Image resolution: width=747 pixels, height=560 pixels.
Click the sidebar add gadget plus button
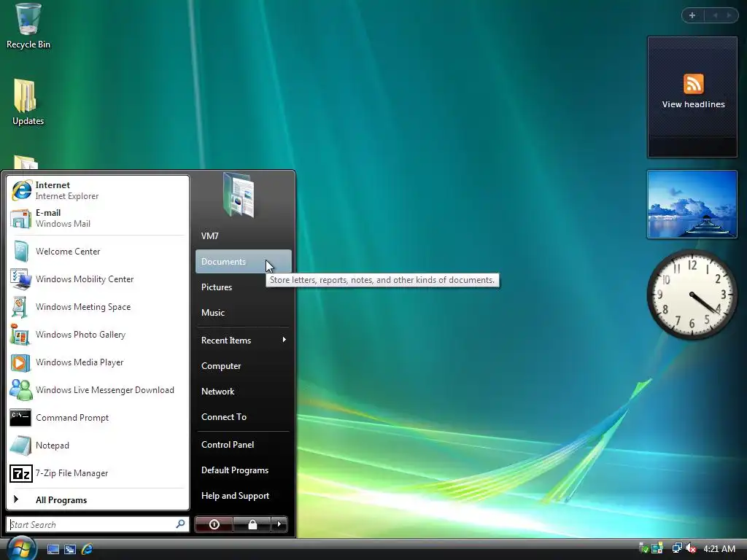(x=692, y=15)
